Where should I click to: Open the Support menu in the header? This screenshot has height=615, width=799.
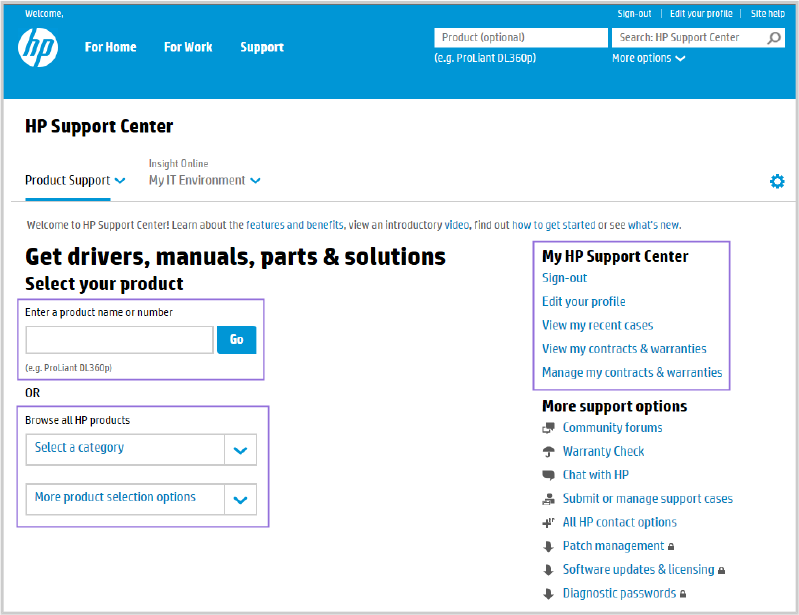(x=262, y=47)
